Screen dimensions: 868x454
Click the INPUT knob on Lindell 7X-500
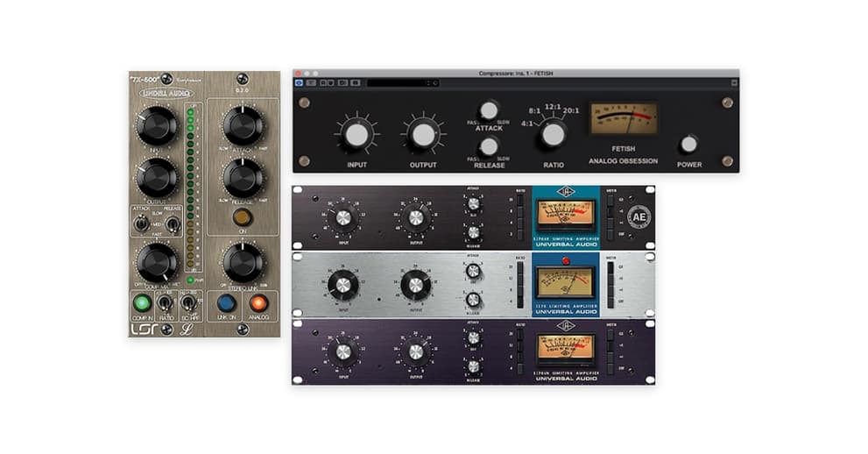pyautogui.click(x=157, y=125)
